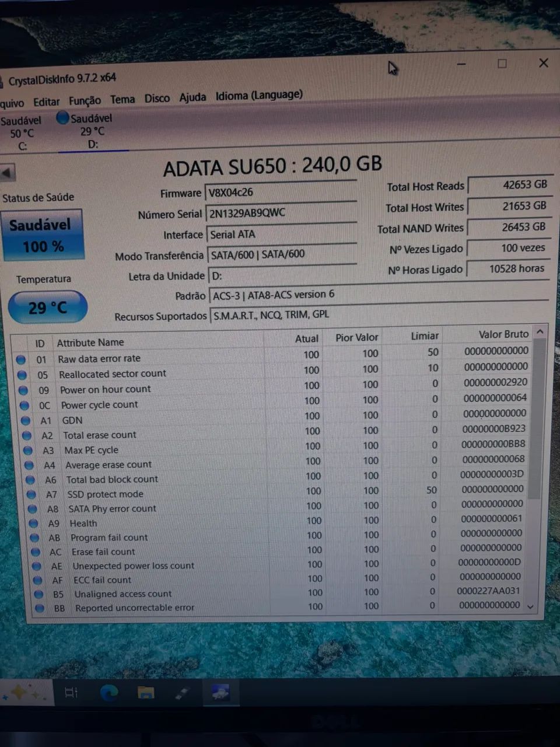Click status icon of Total erase count
This screenshot has width=560, height=747.
point(27,435)
